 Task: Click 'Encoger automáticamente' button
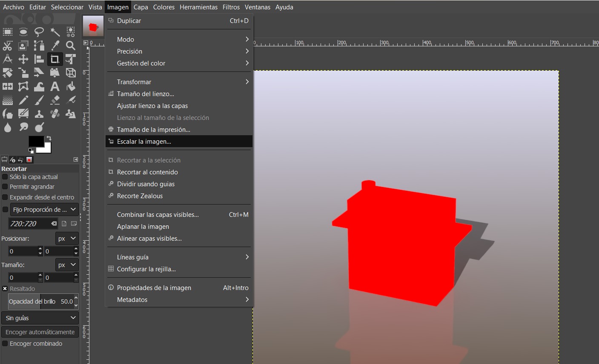point(40,332)
